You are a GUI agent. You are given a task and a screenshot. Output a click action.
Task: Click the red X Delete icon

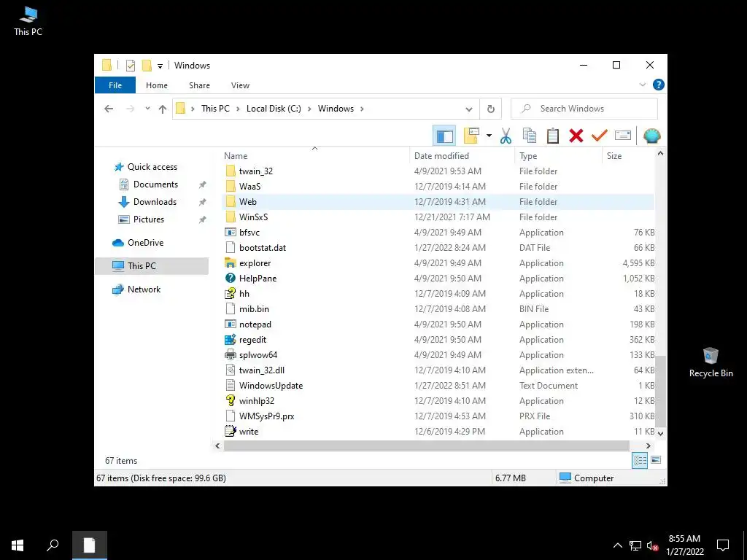click(x=576, y=136)
